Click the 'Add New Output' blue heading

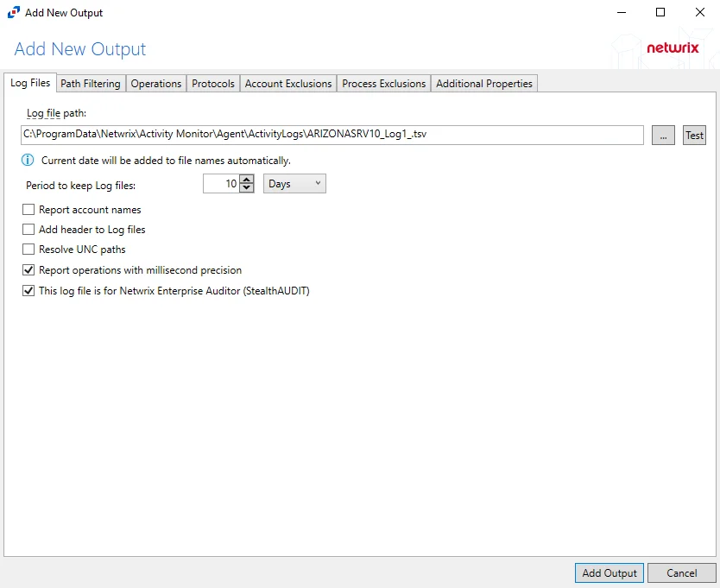tap(80, 48)
